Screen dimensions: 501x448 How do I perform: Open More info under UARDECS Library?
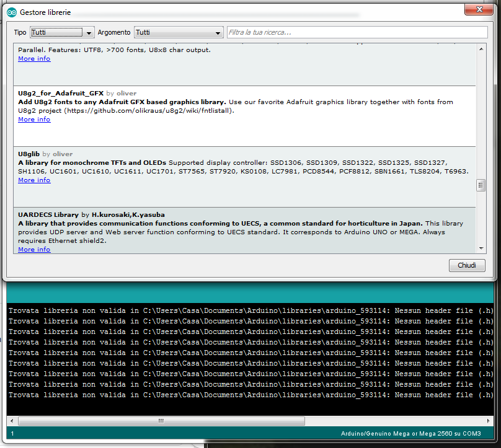click(34, 249)
